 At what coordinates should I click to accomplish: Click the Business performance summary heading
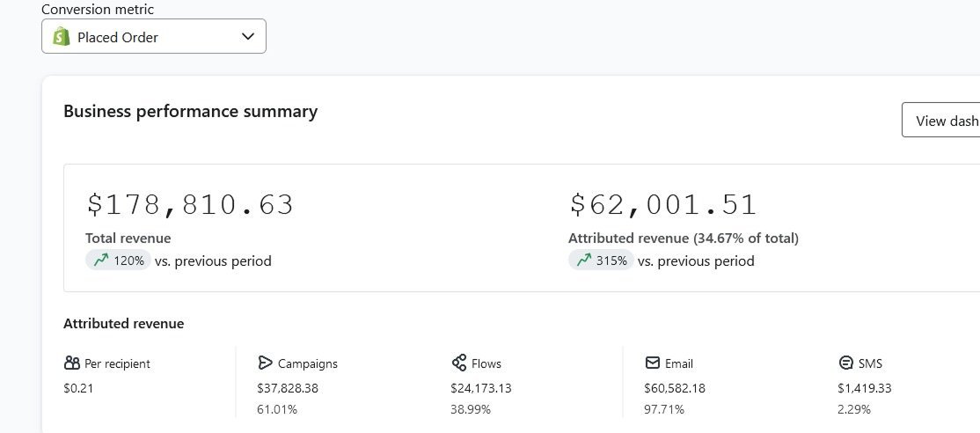pyautogui.click(x=191, y=111)
